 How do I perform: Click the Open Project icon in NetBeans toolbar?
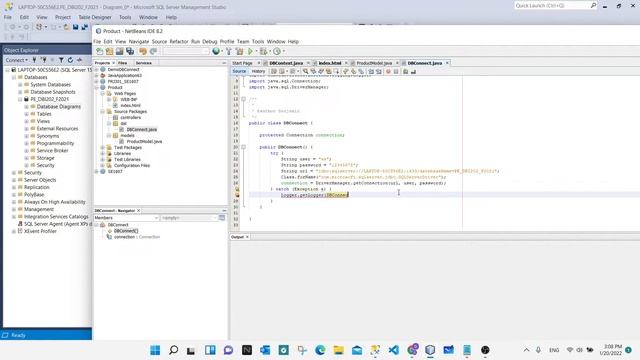tap(120, 51)
